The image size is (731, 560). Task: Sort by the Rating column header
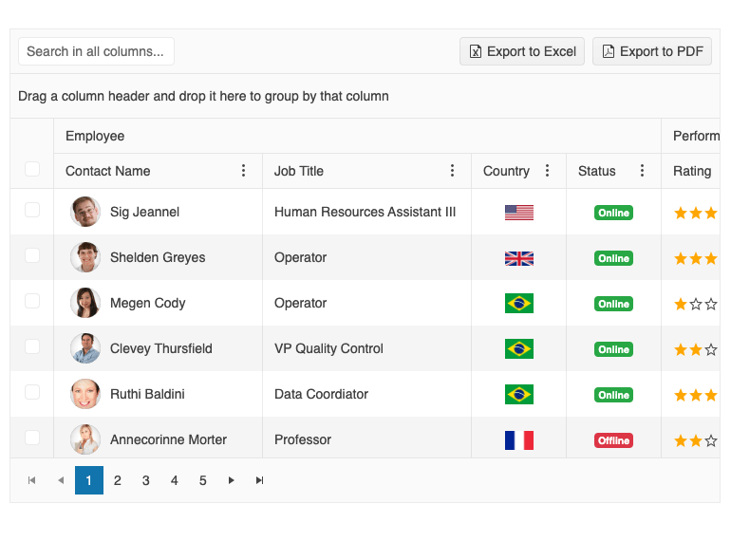click(692, 171)
